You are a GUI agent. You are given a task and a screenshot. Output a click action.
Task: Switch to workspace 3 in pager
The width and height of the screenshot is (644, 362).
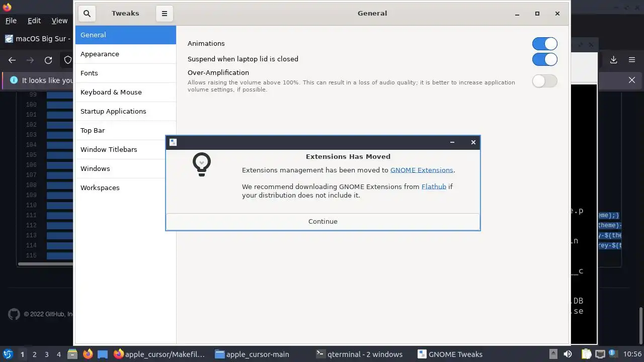pyautogui.click(x=46, y=354)
